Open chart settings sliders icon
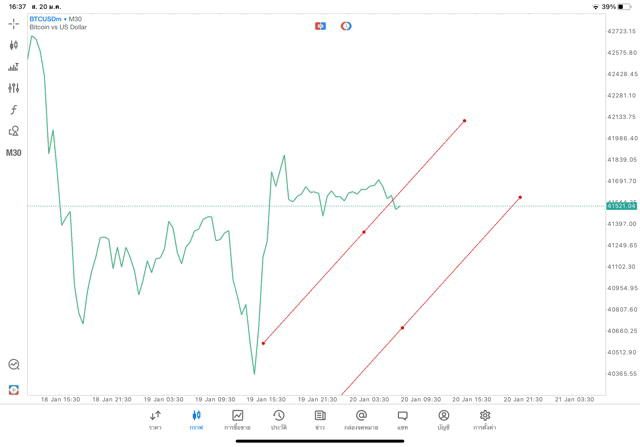This screenshot has height=447, width=640. 14,88
